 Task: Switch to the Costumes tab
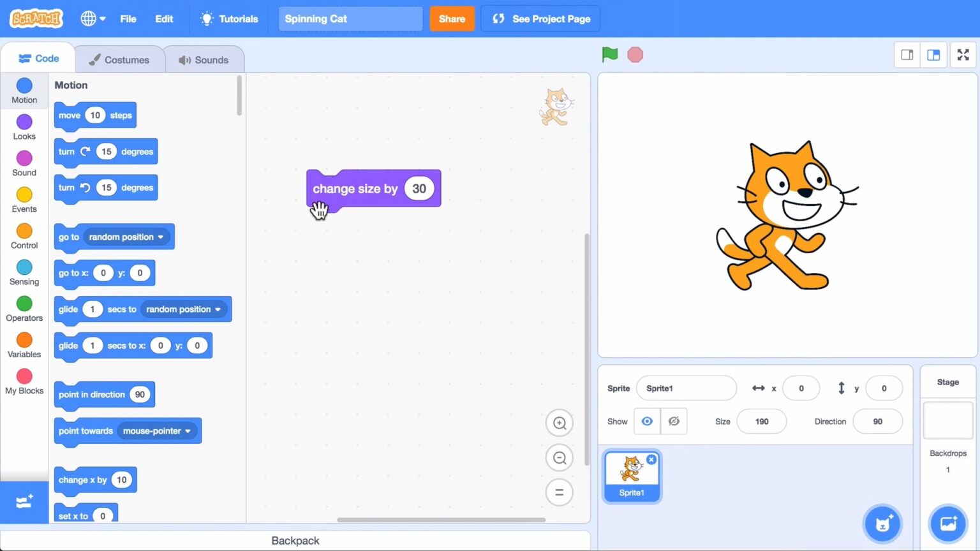click(119, 60)
